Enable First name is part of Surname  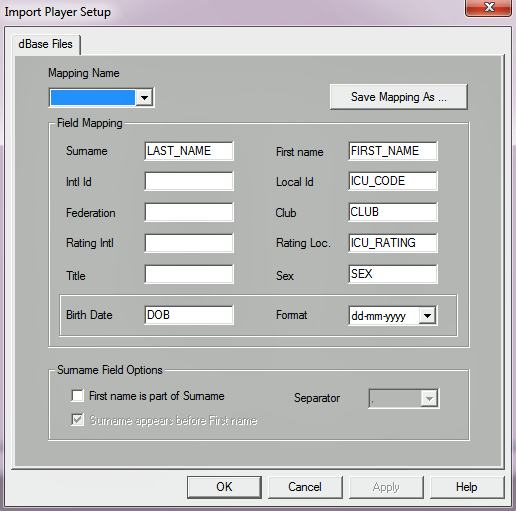[77, 396]
